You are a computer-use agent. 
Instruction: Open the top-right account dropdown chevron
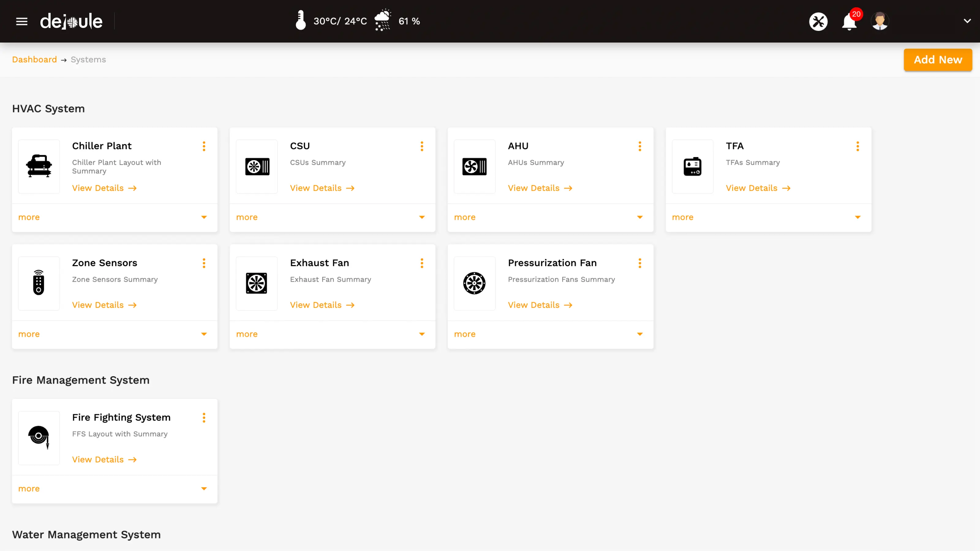pyautogui.click(x=967, y=21)
